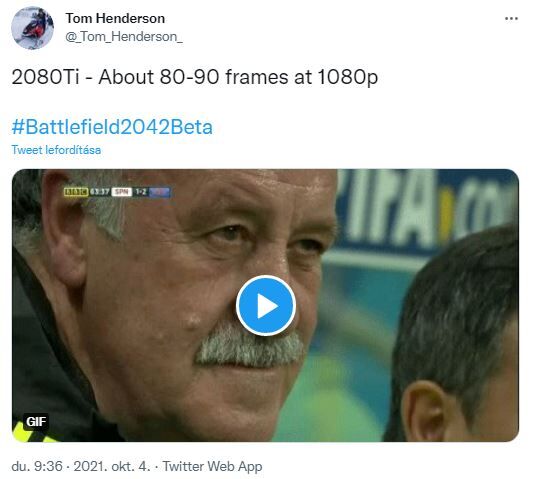Click the FIFA banner area in the GIF

[x=428, y=210]
